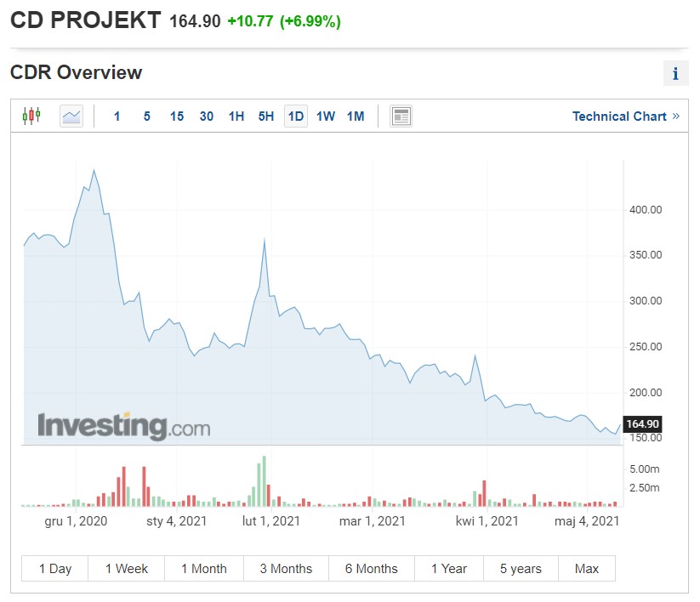700x602 pixels.
Task: Click the 200.00 price axis label
Action: (646, 393)
